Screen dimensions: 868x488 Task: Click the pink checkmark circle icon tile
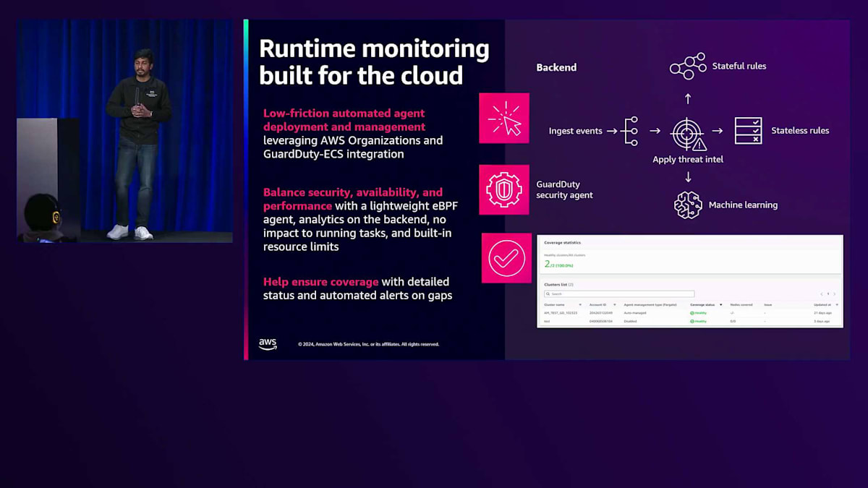pyautogui.click(x=506, y=258)
